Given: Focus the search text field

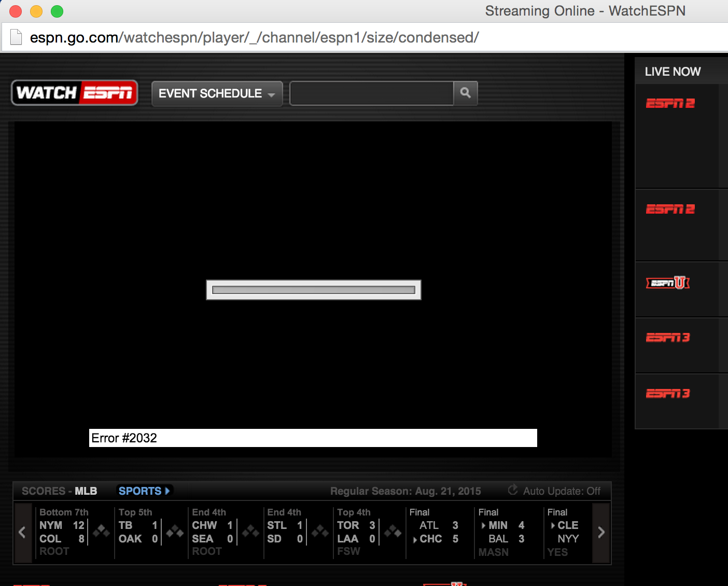Looking at the screenshot, I should [372, 93].
